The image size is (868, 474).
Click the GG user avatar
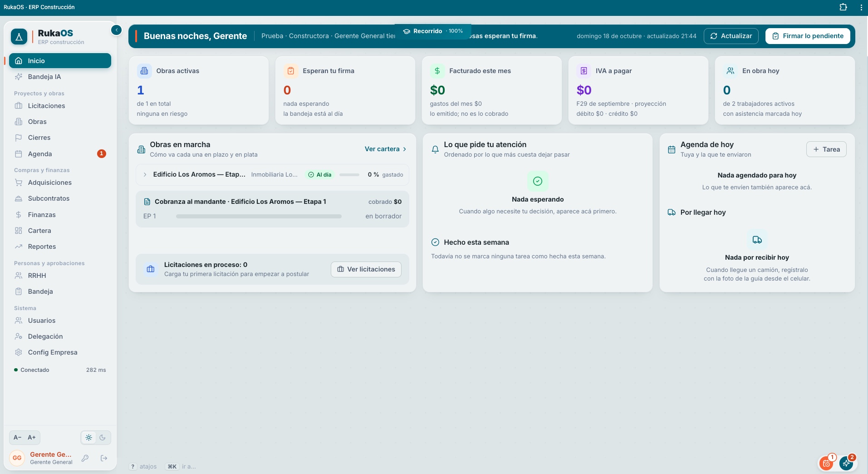(17, 458)
